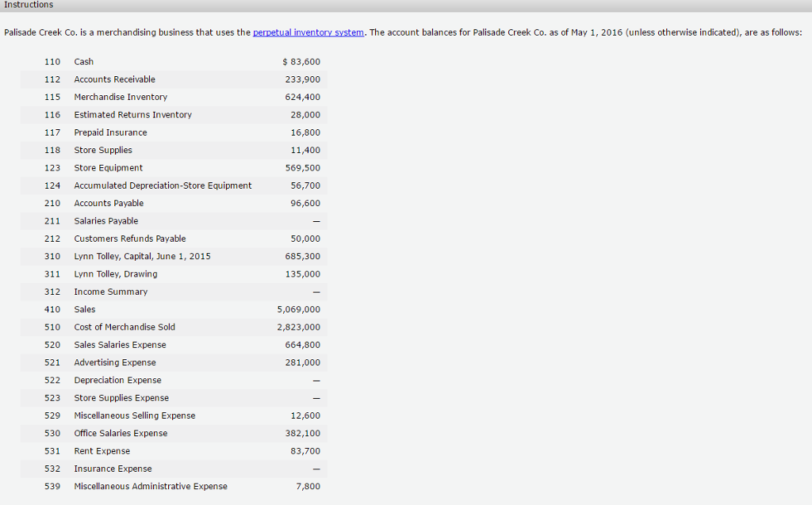Open the perpetual inventory system link
The width and height of the screenshot is (812, 505).
pyautogui.click(x=308, y=33)
